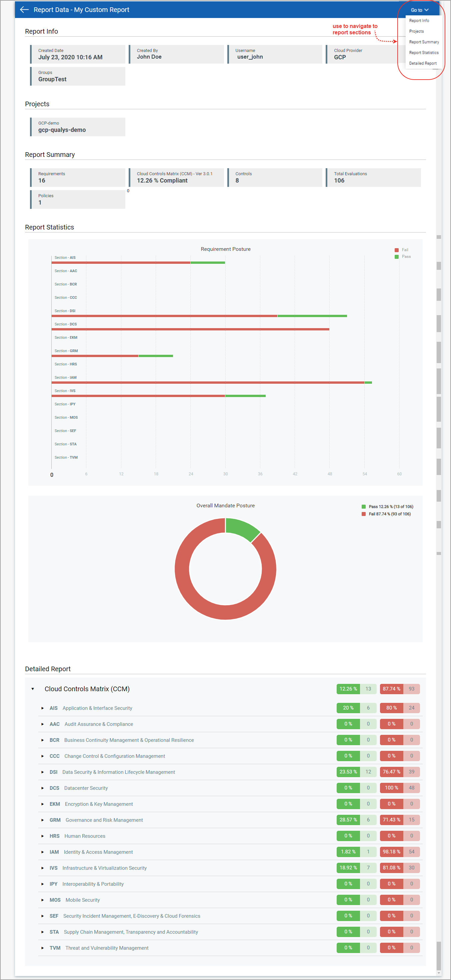
Task: Click the Controls 8 card
Action: point(275,177)
